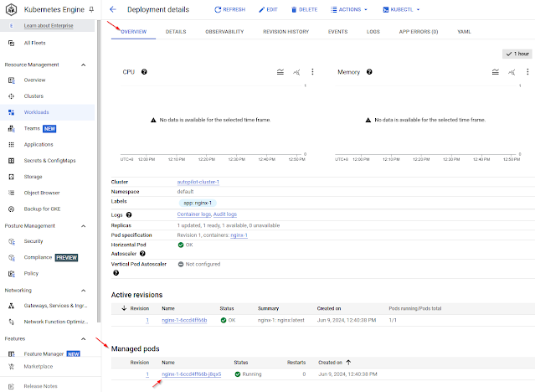
Task: Collapse the Posture Management section
Action: pyautogui.click(x=83, y=225)
